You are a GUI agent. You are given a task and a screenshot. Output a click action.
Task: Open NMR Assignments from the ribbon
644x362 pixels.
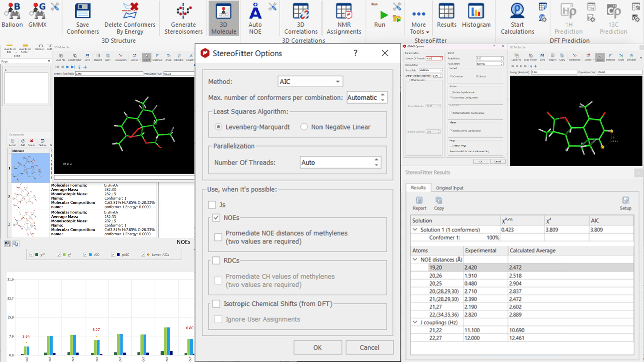tap(344, 19)
